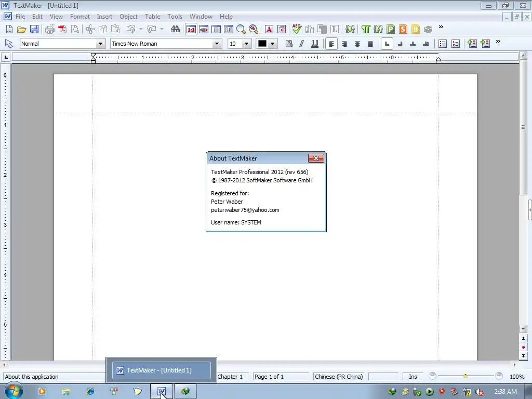Image resolution: width=532 pixels, height=399 pixels.
Task: Click the magnifying glass zoom icon
Action: [241, 29]
